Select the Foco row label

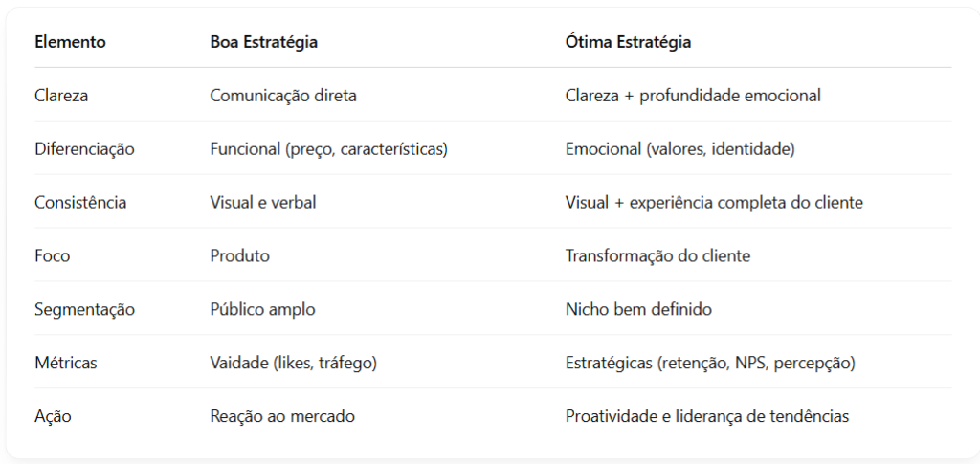pos(53,256)
